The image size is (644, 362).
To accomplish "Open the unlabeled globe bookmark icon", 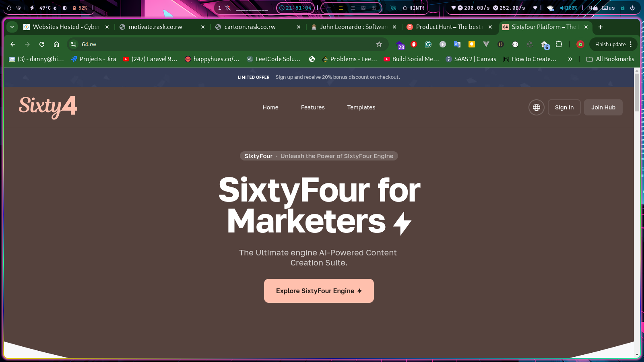I will [x=312, y=59].
